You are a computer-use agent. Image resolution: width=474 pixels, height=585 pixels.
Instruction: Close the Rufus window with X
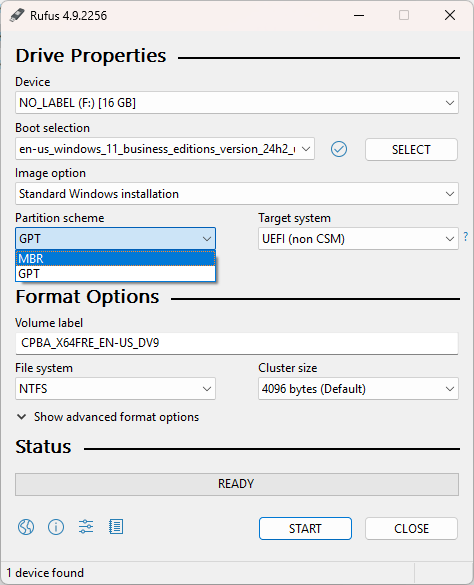450,15
